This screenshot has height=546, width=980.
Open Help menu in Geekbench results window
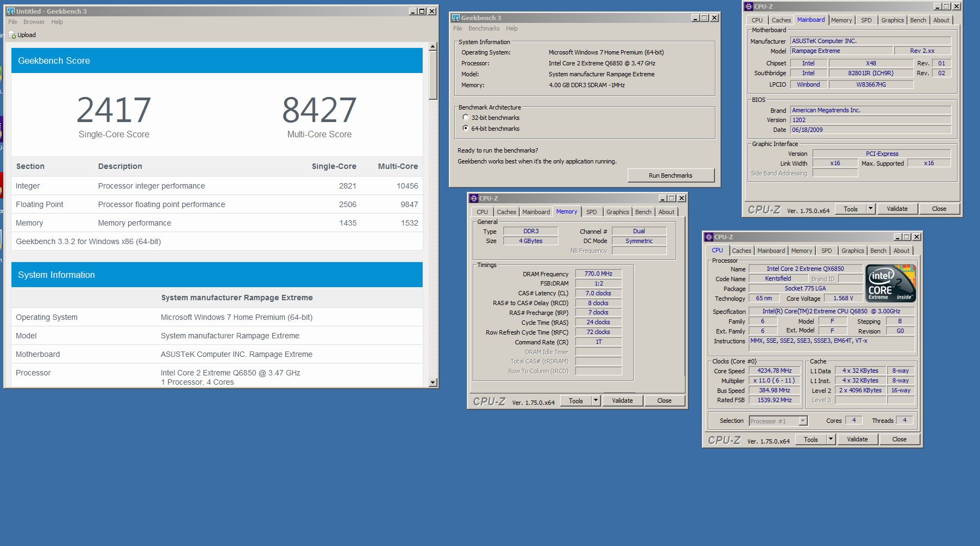57,22
